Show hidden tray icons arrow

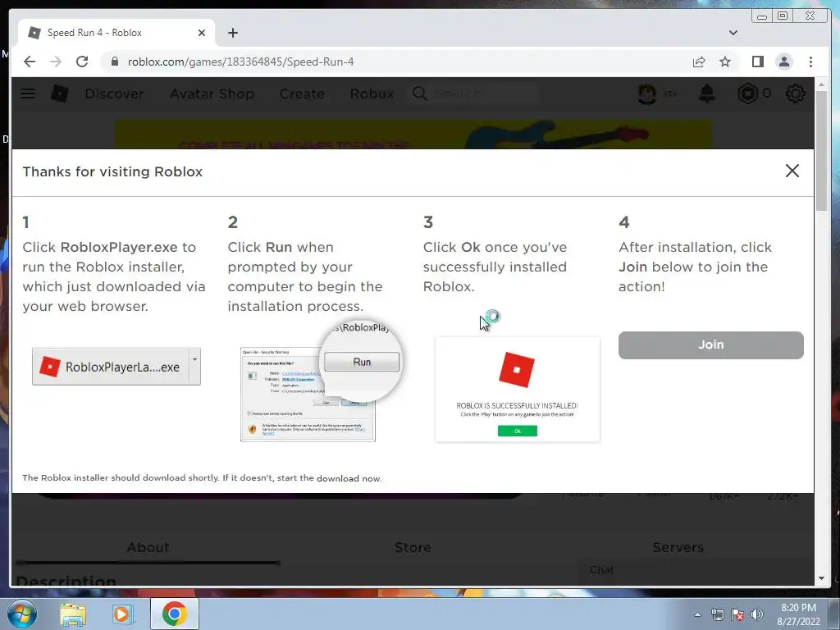pos(697,614)
